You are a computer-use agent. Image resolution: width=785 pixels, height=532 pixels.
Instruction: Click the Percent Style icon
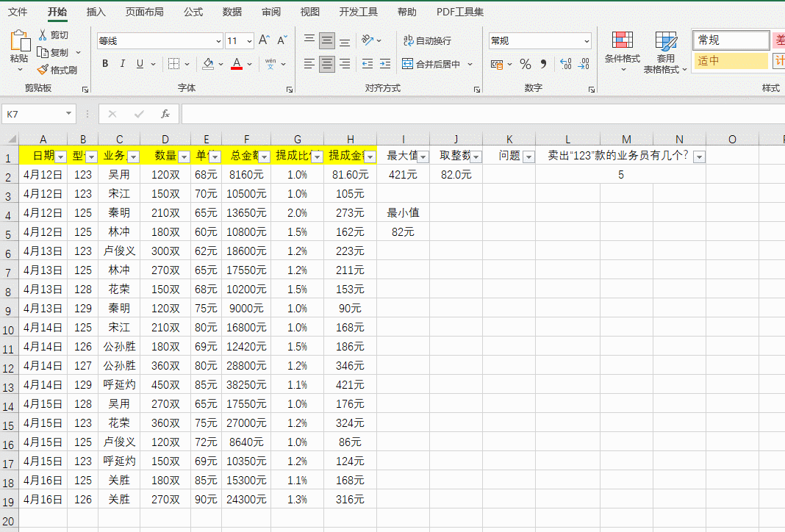coord(525,64)
